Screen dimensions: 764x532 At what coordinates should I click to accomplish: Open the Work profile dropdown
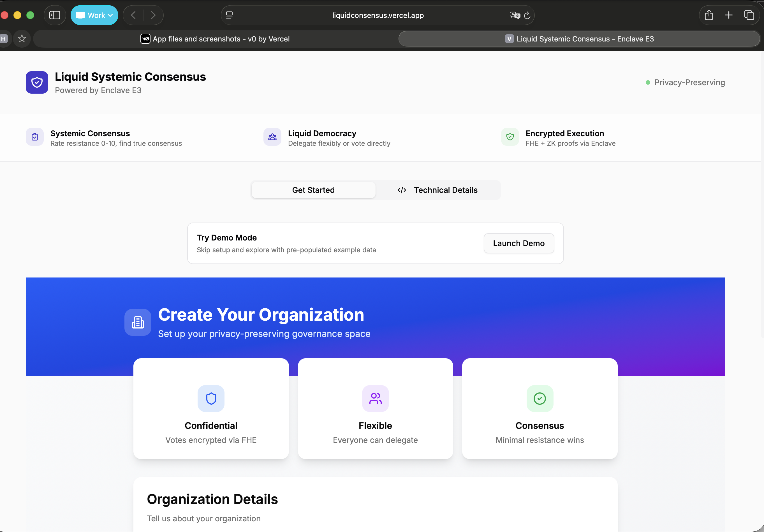click(x=94, y=15)
